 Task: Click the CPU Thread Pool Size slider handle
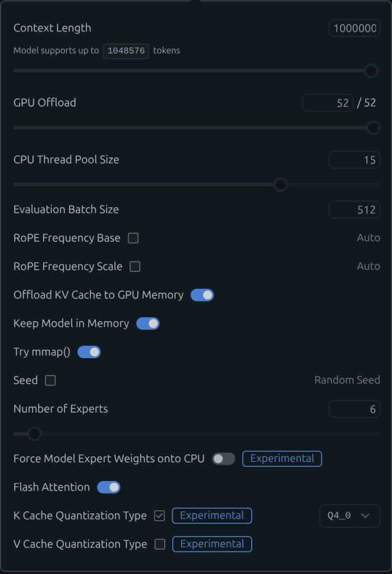280,184
